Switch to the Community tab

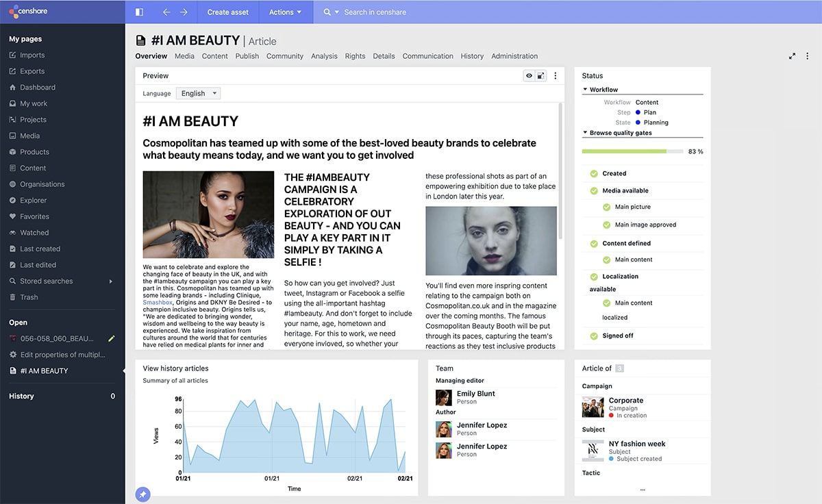(x=285, y=56)
